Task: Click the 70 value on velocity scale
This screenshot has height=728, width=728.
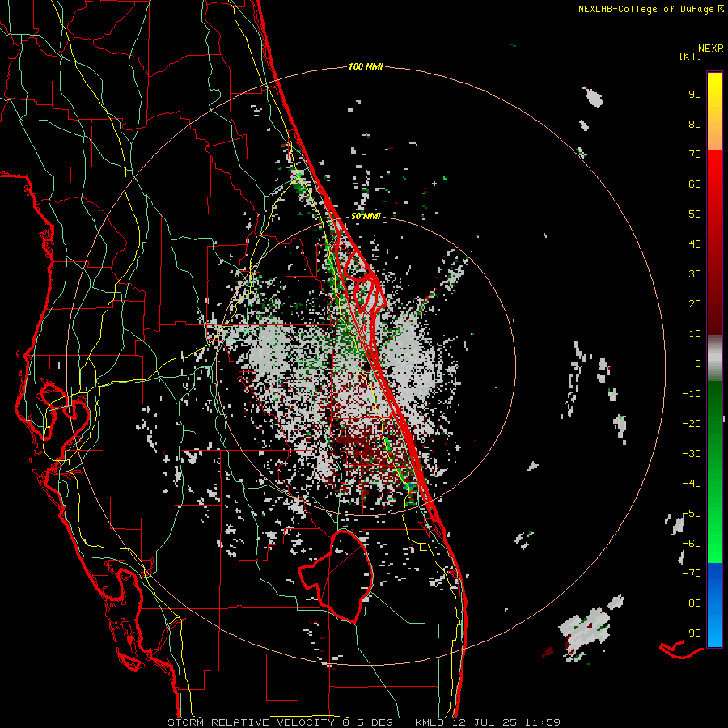Action: (x=695, y=154)
